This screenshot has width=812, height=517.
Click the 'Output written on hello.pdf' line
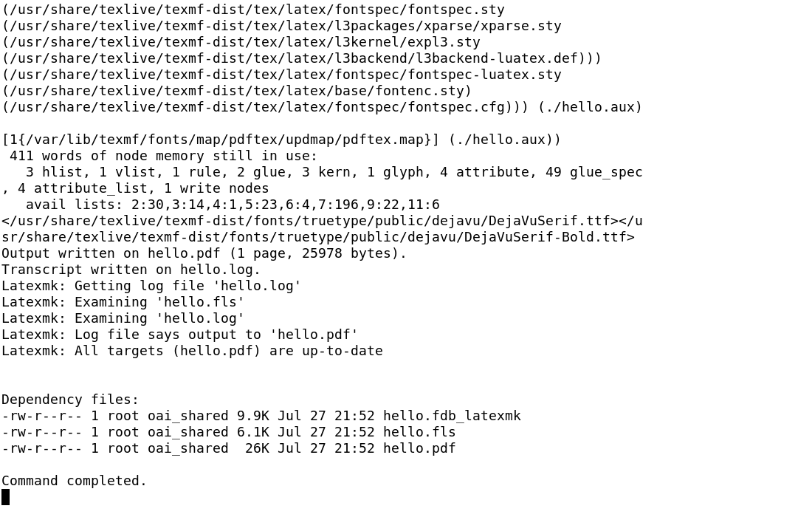tap(204, 253)
